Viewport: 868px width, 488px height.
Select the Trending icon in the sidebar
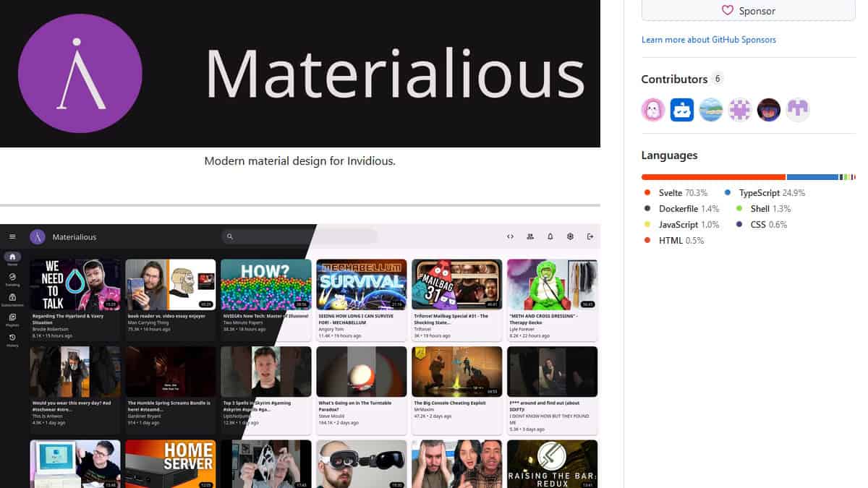coord(12,278)
